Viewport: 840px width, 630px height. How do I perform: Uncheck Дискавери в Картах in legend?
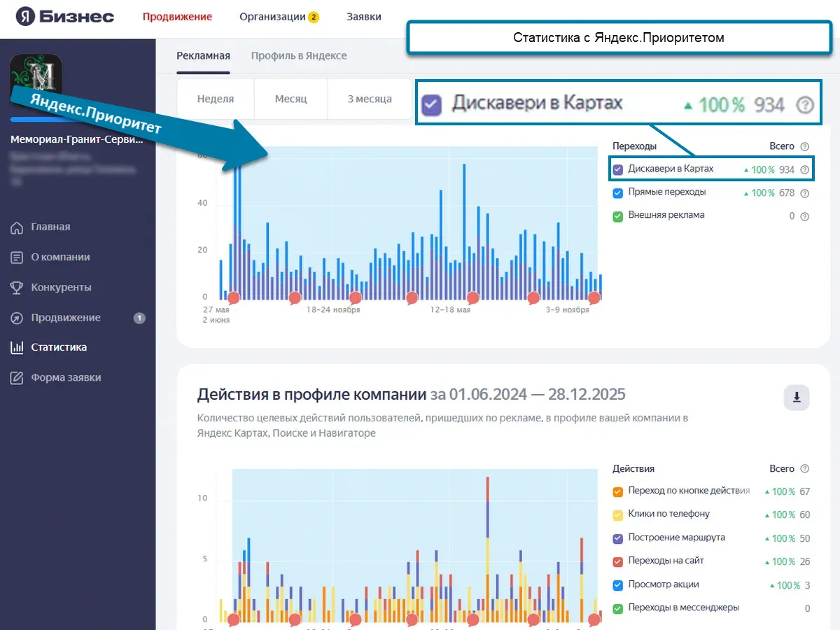pyautogui.click(x=617, y=169)
